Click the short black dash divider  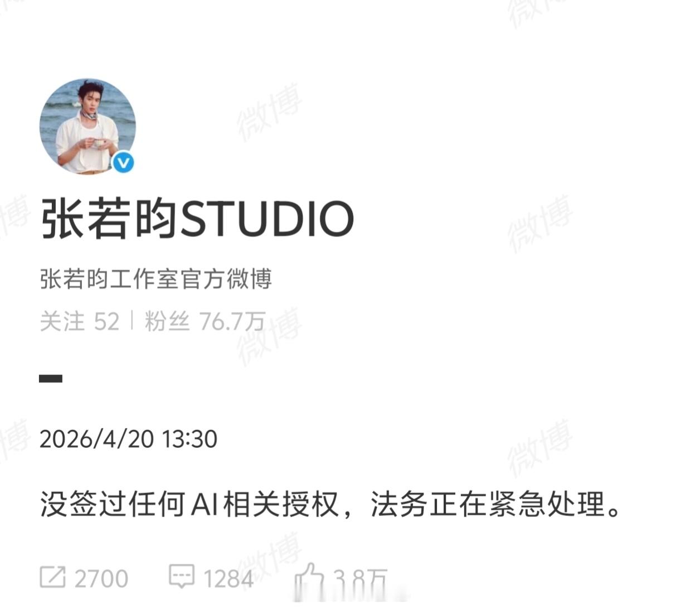pyautogui.click(x=51, y=379)
